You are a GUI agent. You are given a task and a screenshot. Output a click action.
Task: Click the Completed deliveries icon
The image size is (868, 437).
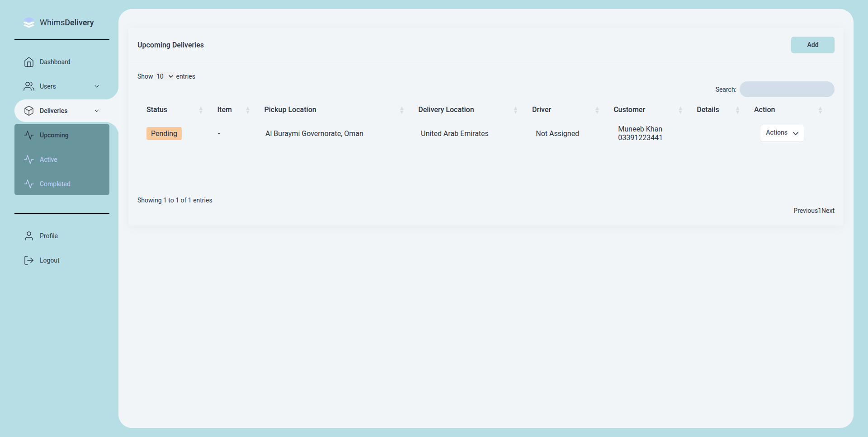[29, 184]
